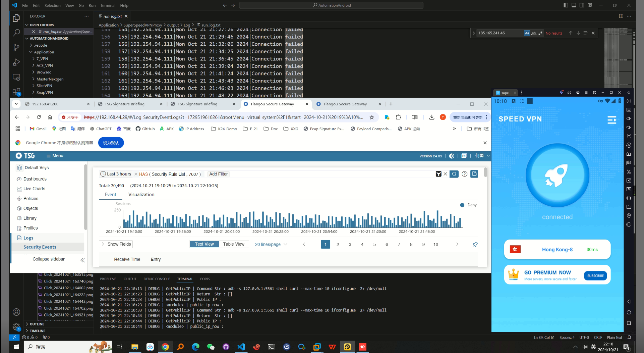
Task: Click the Add Filter button
Action: pos(218,174)
